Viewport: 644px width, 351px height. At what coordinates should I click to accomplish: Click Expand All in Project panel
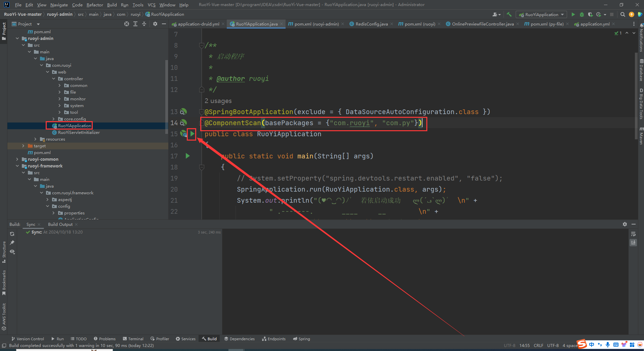[135, 24]
